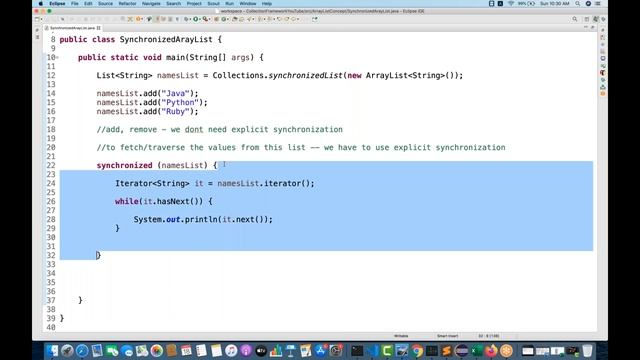640x360 pixels.
Task: Open Visual Studio Code from the Dock
Action: click(x=372, y=351)
